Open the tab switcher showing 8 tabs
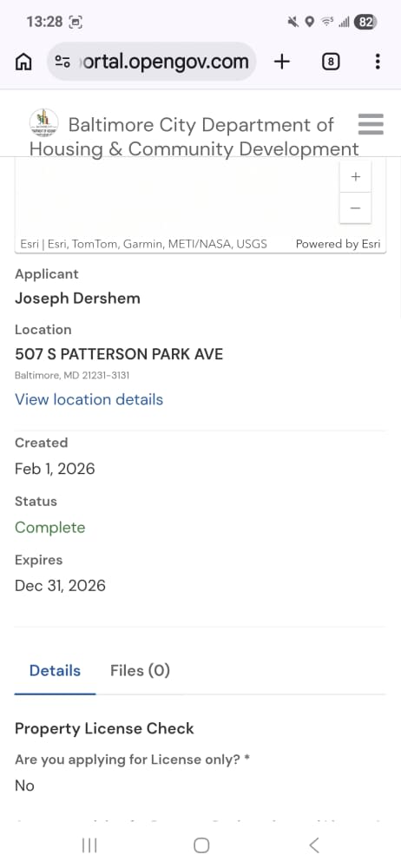The height and width of the screenshot is (868, 401). point(331,62)
